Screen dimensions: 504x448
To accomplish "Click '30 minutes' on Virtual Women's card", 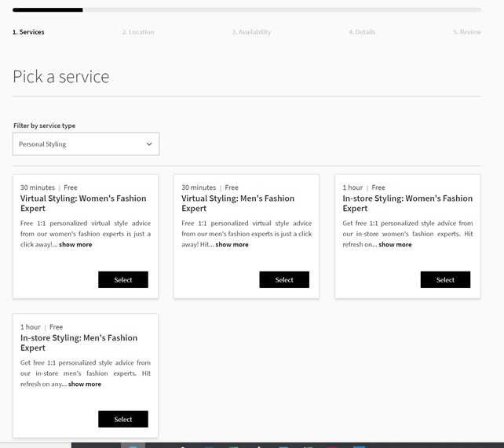I will [x=38, y=188].
